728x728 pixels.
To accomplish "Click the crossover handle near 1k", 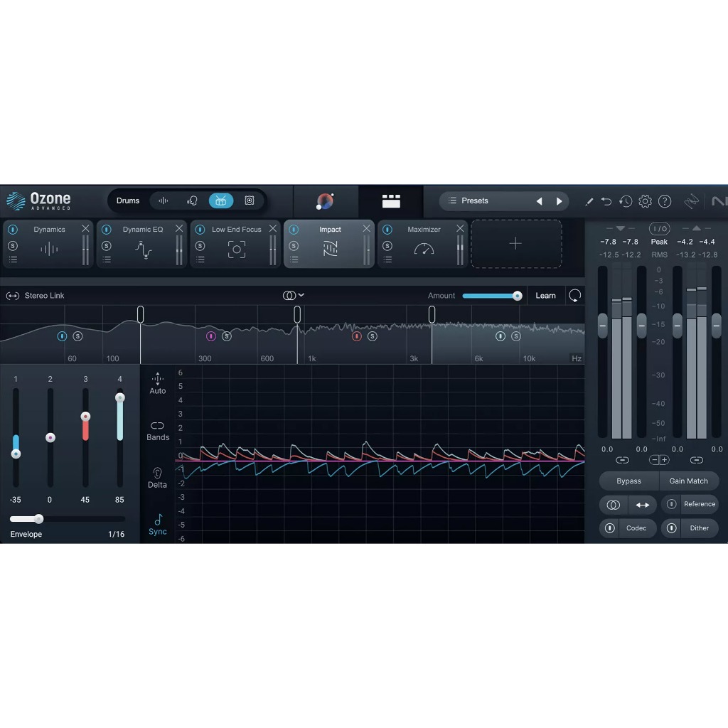I will point(297,314).
